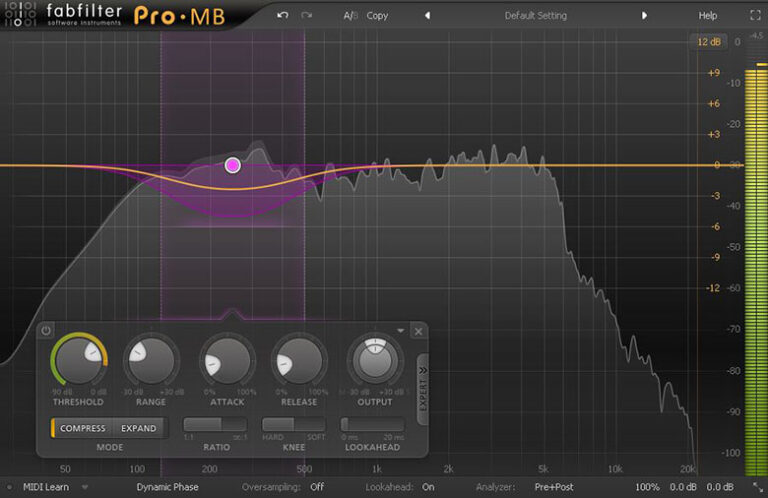Viewport: 768px width, 498px height.
Task: Select COMPRESS mode
Action: 82,428
